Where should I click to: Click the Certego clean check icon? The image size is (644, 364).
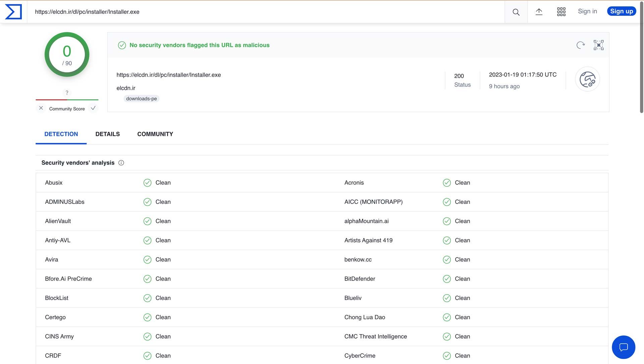147,317
